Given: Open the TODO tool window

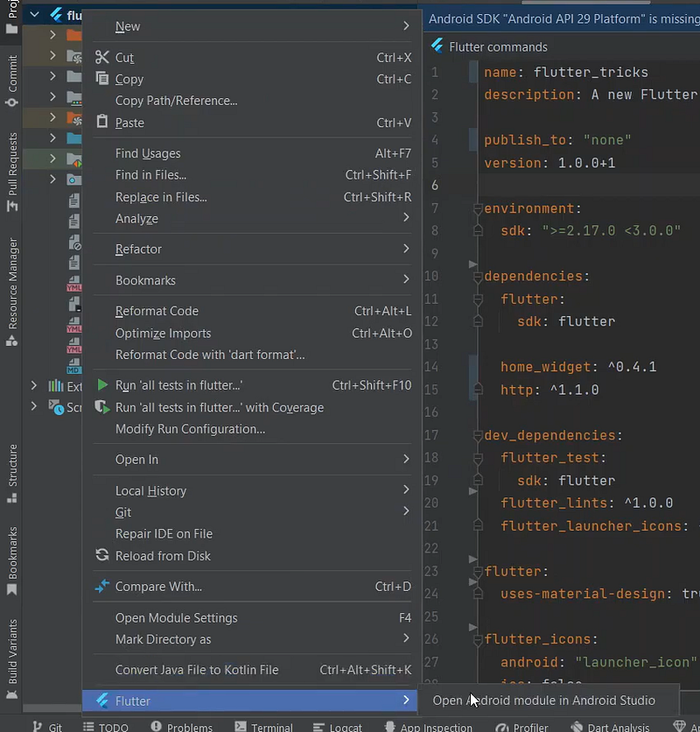Looking at the screenshot, I should (106, 727).
